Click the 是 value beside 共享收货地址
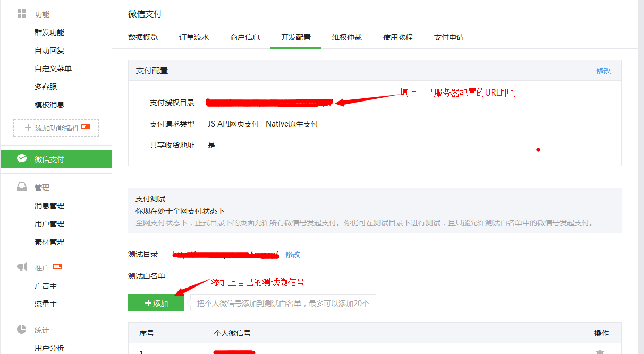Screen dimensions: 644x354 [211, 145]
